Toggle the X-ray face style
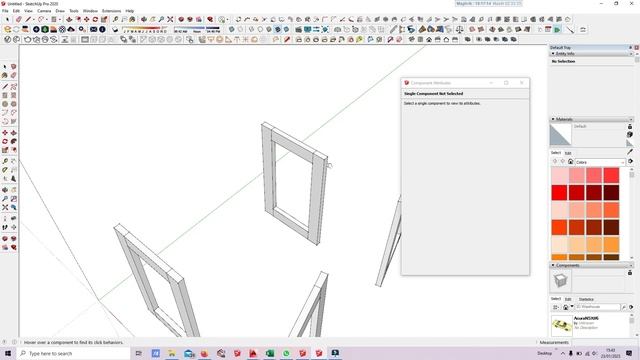This screenshot has width=640, height=360. (231, 29)
